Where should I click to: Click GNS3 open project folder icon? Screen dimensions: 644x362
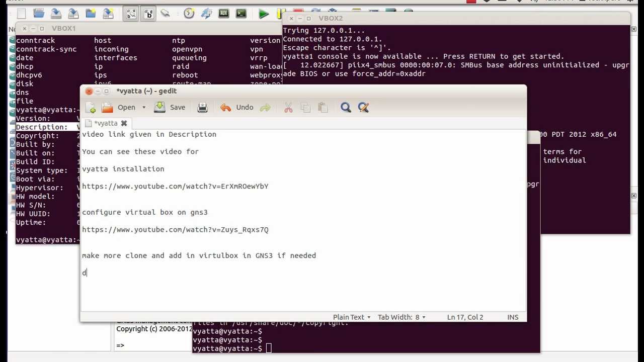(x=39, y=14)
